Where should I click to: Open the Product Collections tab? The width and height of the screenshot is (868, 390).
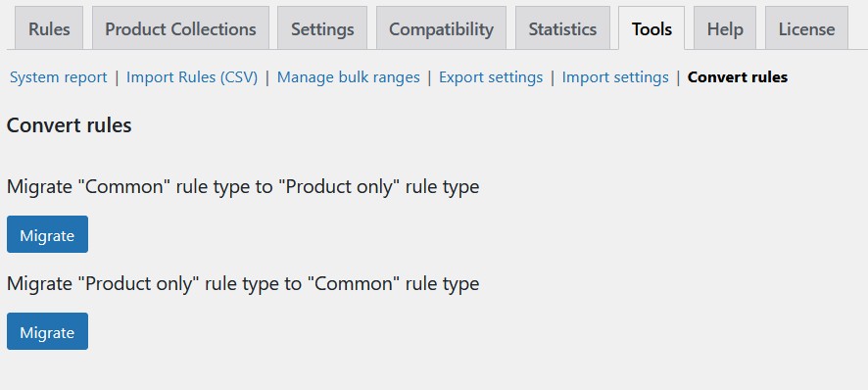180,28
